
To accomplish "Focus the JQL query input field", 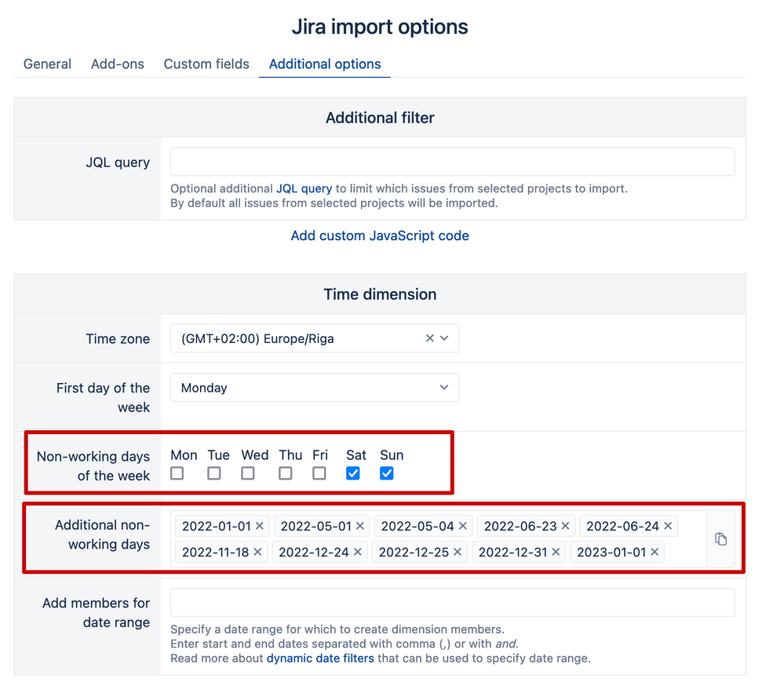I will coord(453,162).
